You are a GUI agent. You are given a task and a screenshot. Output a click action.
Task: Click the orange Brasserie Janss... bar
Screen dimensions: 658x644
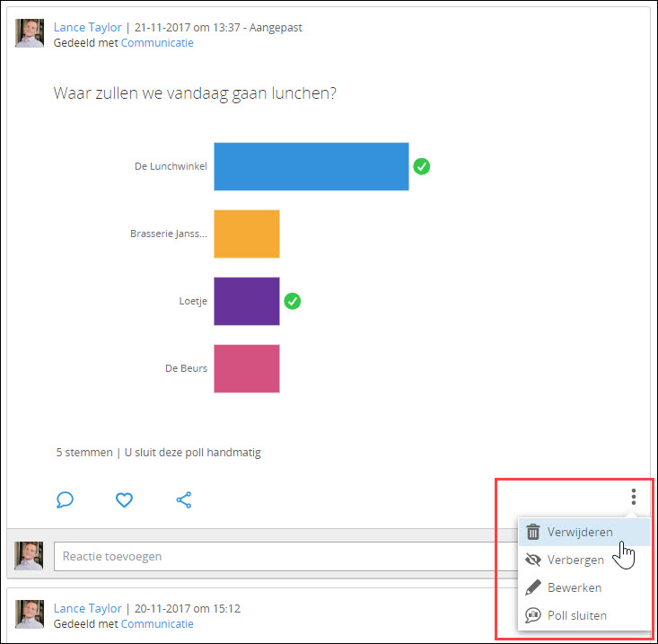[246, 234]
